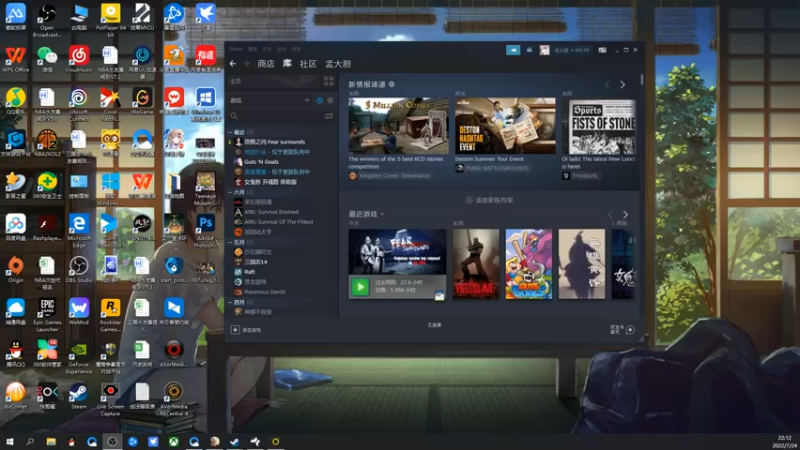Click the library search field

(276, 116)
